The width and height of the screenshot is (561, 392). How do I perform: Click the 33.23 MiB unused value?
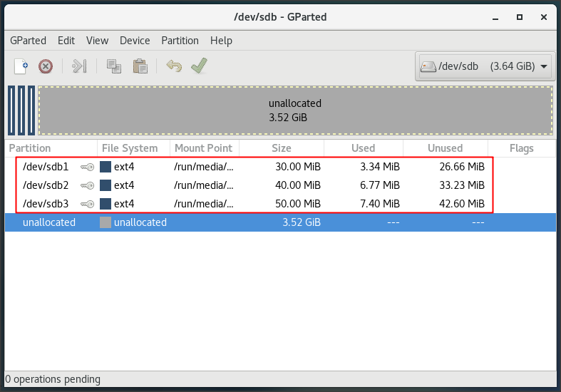tap(462, 185)
